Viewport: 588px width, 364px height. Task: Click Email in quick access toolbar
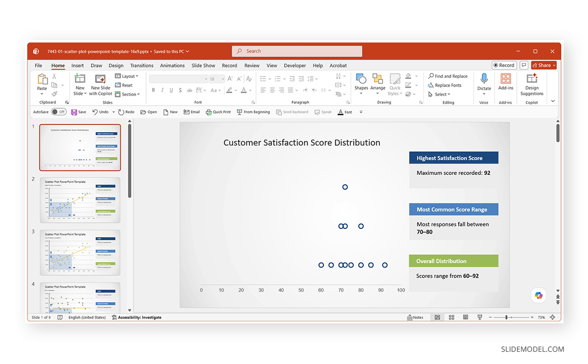(x=192, y=112)
